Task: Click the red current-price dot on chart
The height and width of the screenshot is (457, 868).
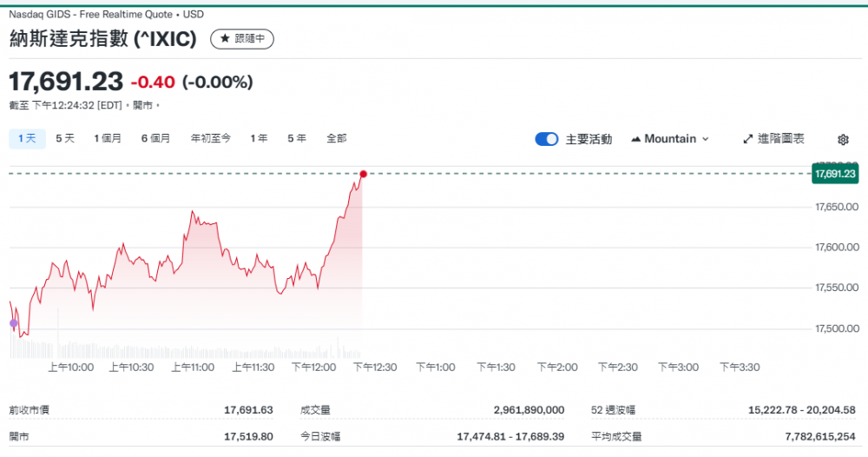Action: (363, 175)
